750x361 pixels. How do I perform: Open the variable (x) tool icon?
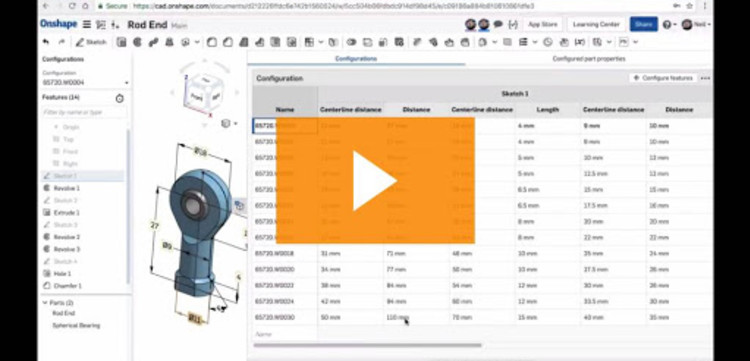pos(579,42)
